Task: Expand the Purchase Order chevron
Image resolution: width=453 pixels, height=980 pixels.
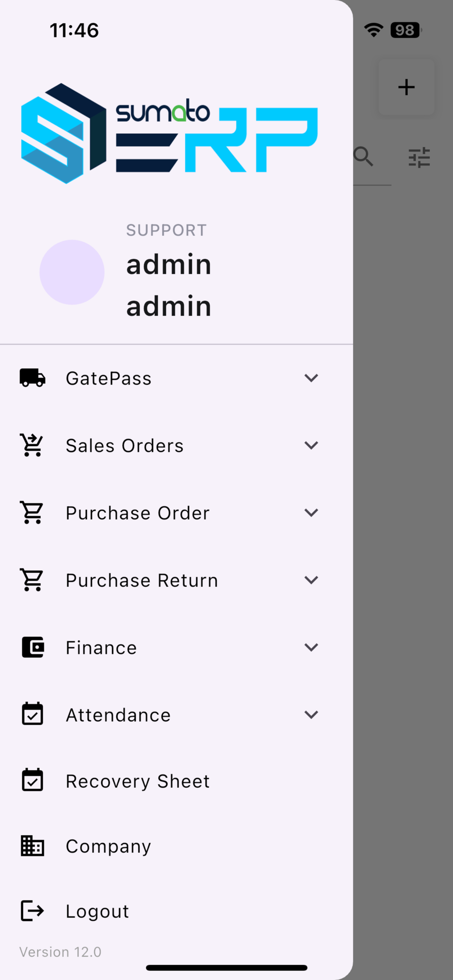Action: click(311, 513)
